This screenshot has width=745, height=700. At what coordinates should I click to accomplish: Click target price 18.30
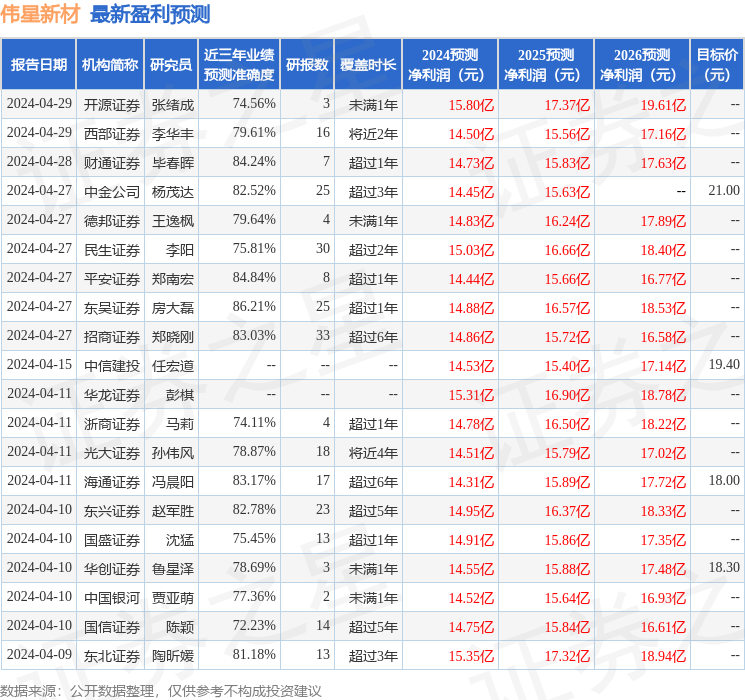click(x=724, y=567)
